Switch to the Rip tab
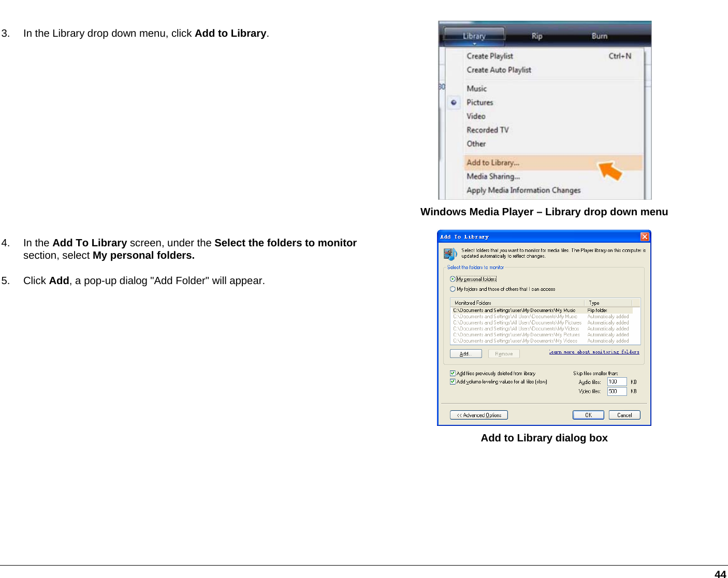This screenshot has width=728, height=578. 537,36
